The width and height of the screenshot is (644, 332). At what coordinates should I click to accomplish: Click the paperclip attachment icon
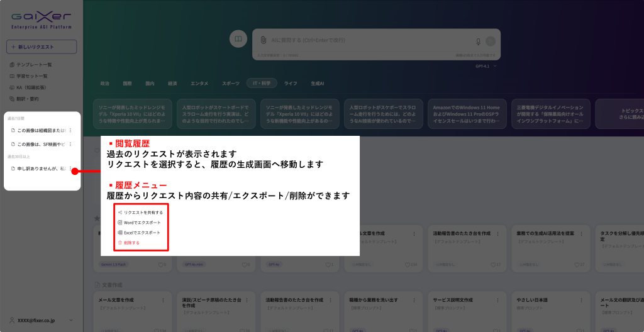pyautogui.click(x=263, y=40)
